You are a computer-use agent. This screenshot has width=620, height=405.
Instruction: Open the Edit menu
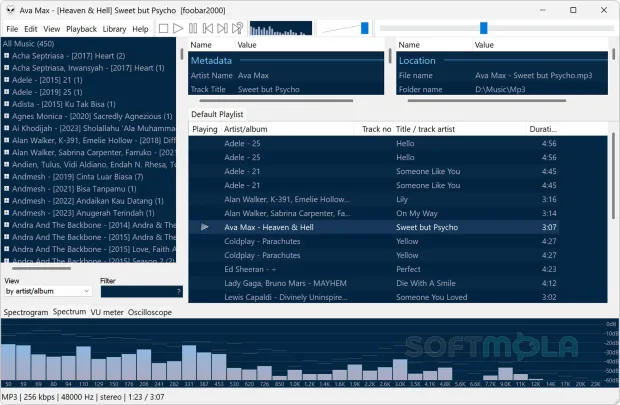(30, 29)
